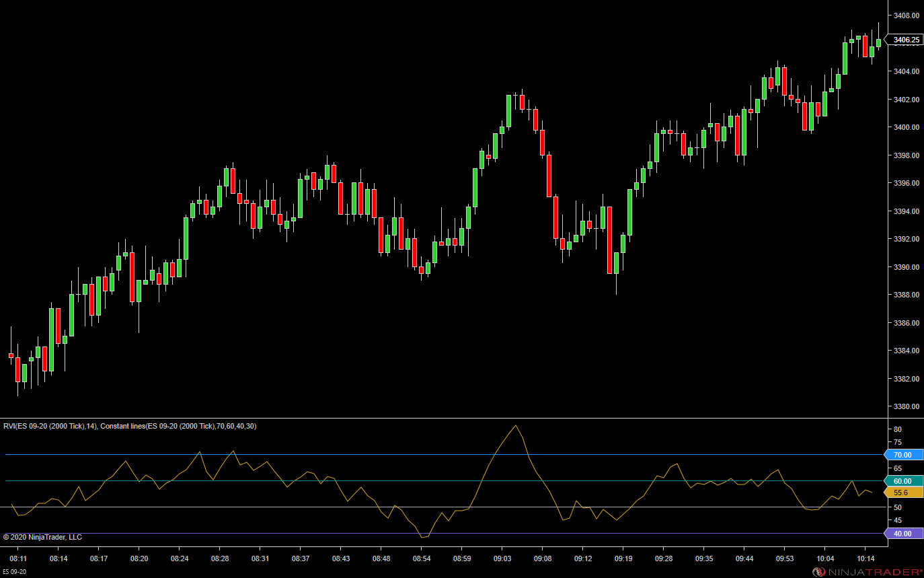The width and height of the screenshot is (924, 578).
Task: Click the 08:24 time axis label
Action: (x=180, y=559)
